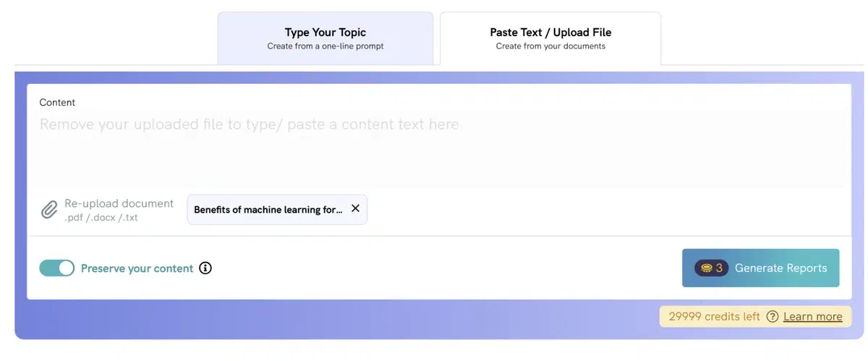Click the .pdf /.docx /.txt format hint
Viewport: 868px width, 361px height.
(101, 217)
